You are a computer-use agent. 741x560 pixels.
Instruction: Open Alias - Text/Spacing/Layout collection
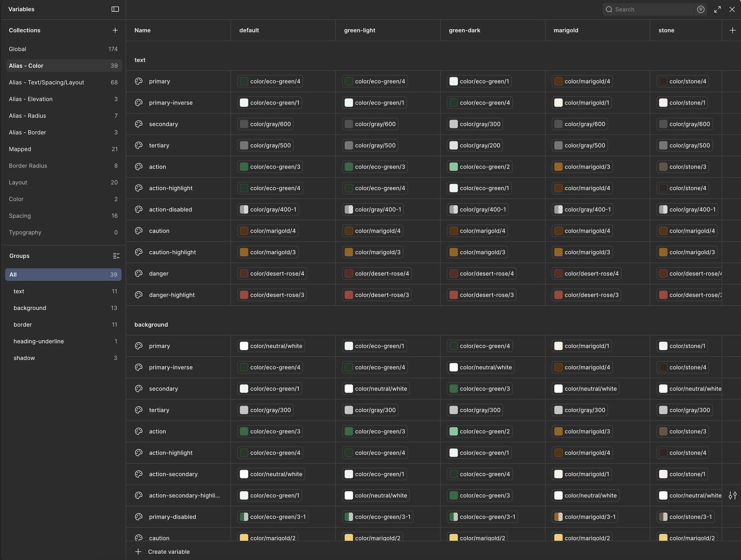click(x=63, y=82)
